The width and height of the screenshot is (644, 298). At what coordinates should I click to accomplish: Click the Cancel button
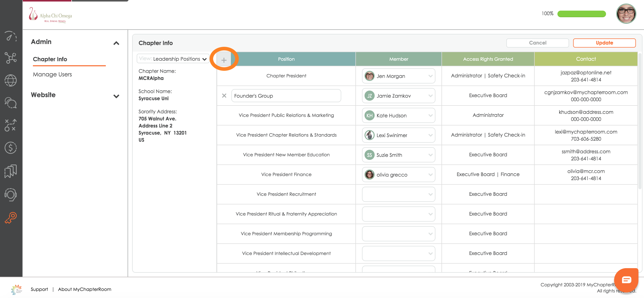(537, 43)
